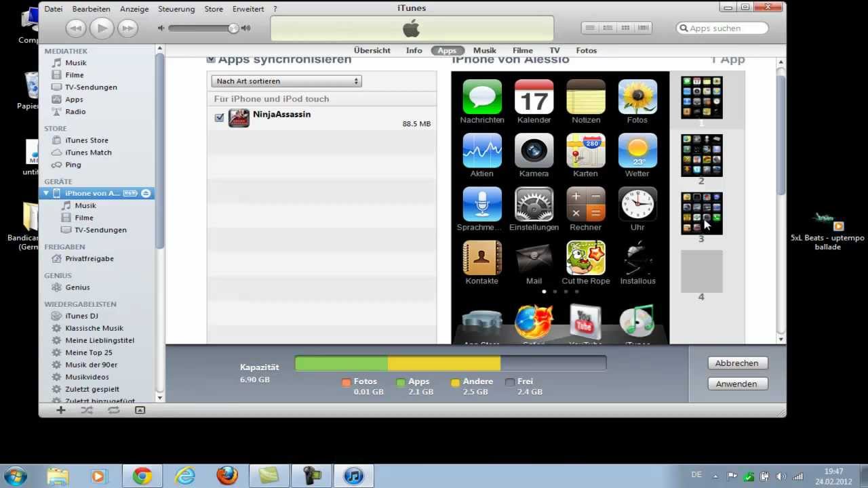Click the green Apps capacity segment
Image resolution: width=868 pixels, height=488 pixels.
342,364
